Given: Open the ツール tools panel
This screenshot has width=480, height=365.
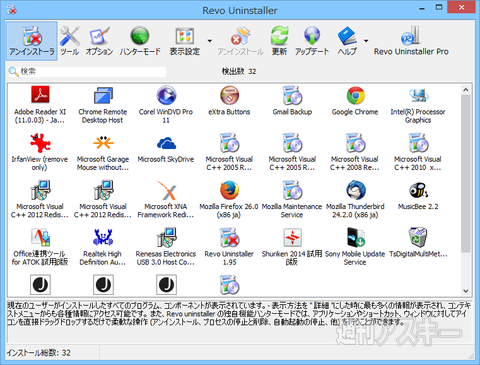Looking at the screenshot, I should [70, 41].
